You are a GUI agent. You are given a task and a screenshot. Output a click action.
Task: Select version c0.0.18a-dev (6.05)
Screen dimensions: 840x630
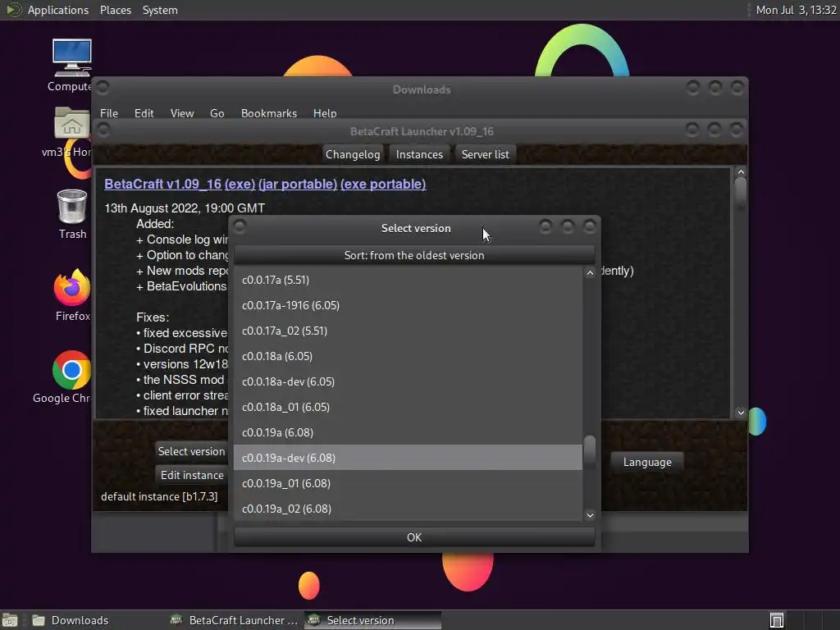pos(408,381)
